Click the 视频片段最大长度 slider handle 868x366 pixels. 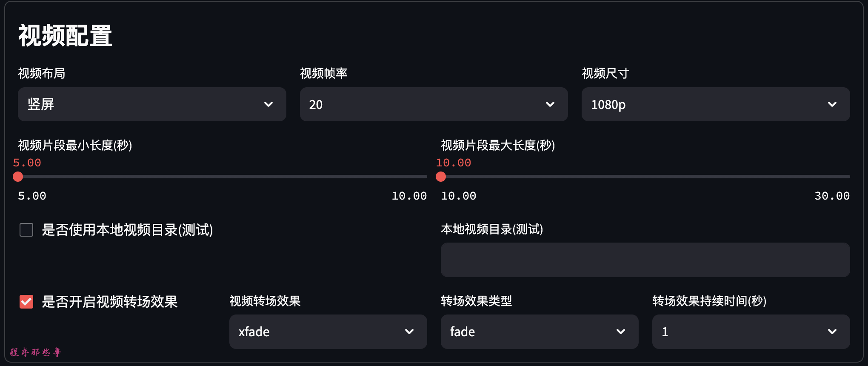tap(441, 177)
